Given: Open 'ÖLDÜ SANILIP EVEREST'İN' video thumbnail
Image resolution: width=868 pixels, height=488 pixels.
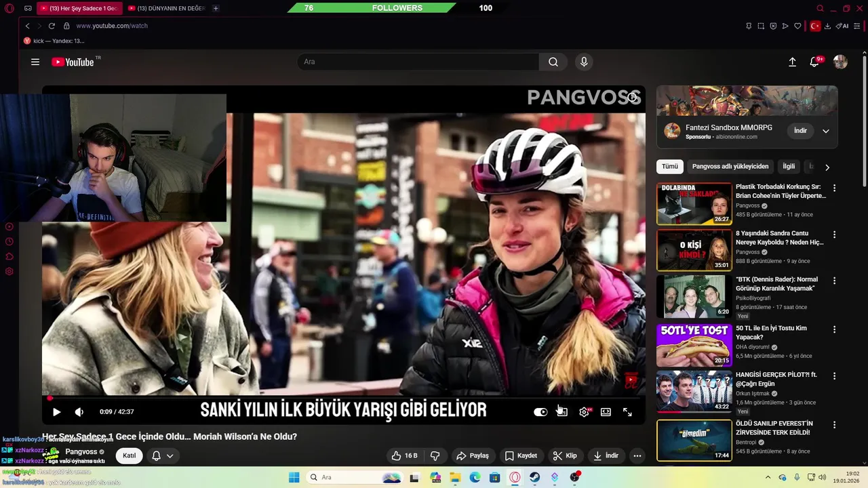Looking at the screenshot, I should click(694, 441).
